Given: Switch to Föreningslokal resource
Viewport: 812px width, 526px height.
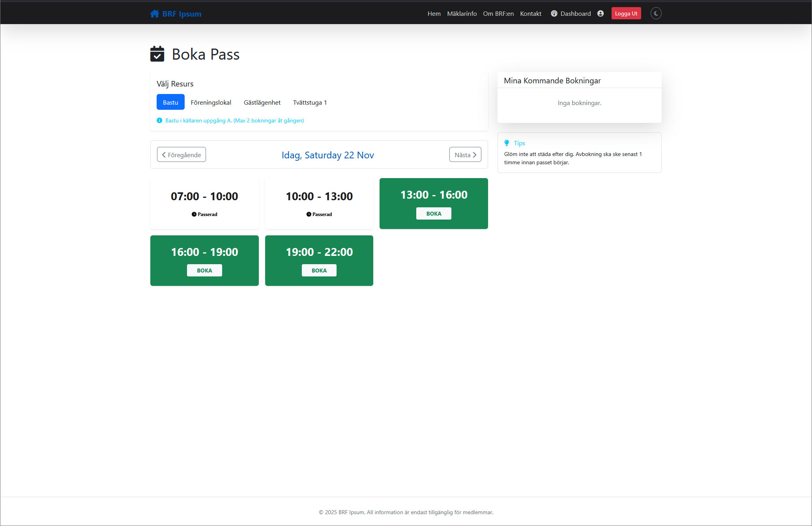Looking at the screenshot, I should tap(211, 102).
